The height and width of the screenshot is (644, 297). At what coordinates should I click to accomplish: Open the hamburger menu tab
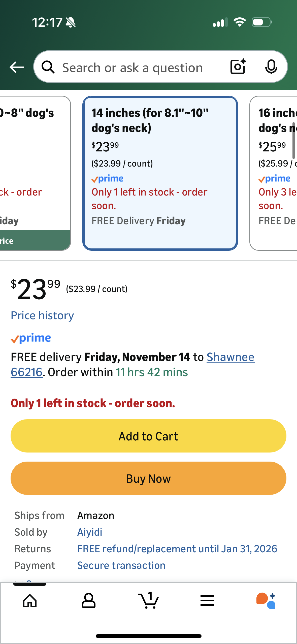point(207,601)
